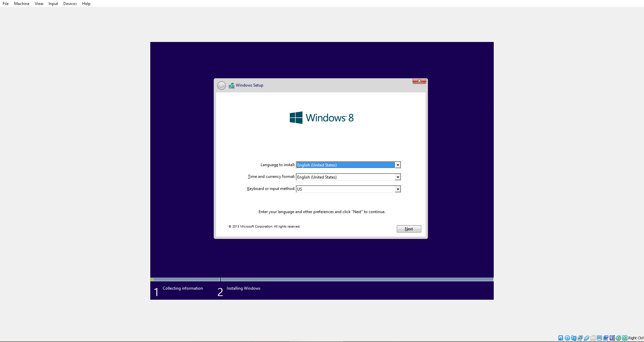Close the Windows Setup dialog
Image resolution: width=644 pixels, height=342 pixels.
click(x=419, y=81)
